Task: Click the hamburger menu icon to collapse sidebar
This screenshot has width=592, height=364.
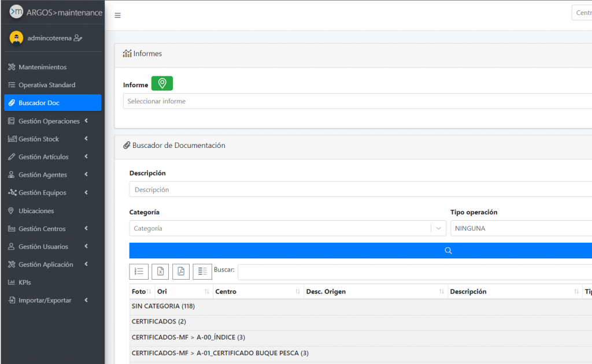Action: pyautogui.click(x=117, y=16)
